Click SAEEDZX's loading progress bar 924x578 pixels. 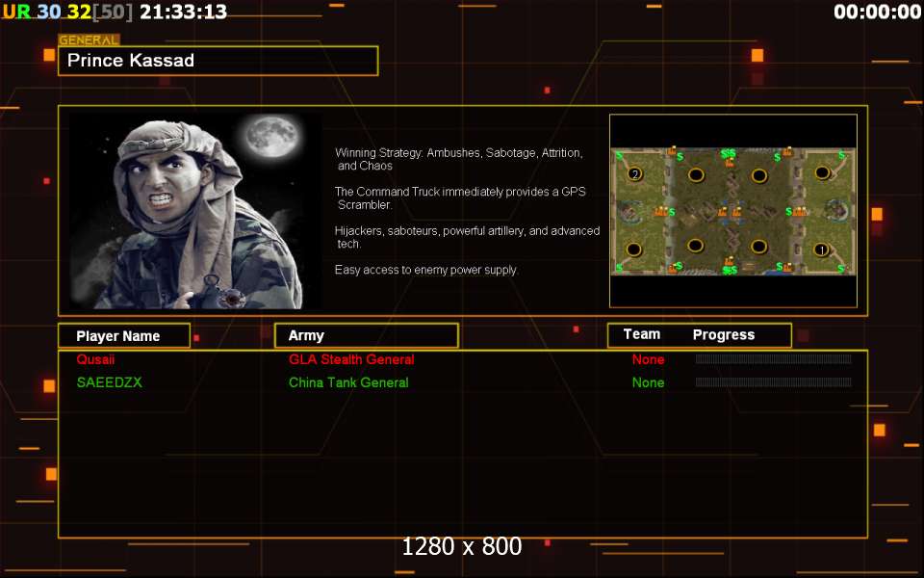[x=773, y=382]
